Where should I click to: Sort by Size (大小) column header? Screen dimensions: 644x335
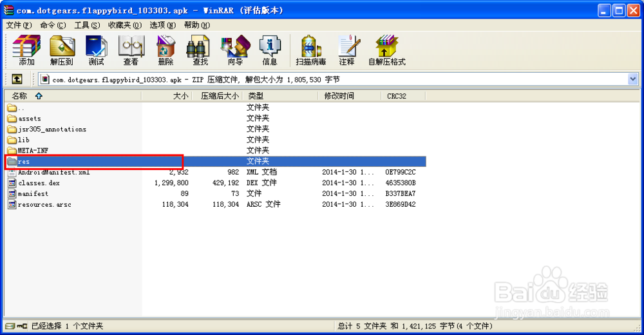coord(167,96)
